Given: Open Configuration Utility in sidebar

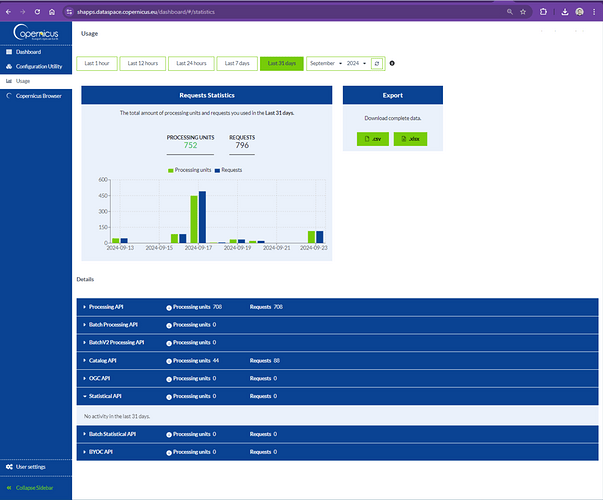Looking at the screenshot, I should tap(38, 66).
